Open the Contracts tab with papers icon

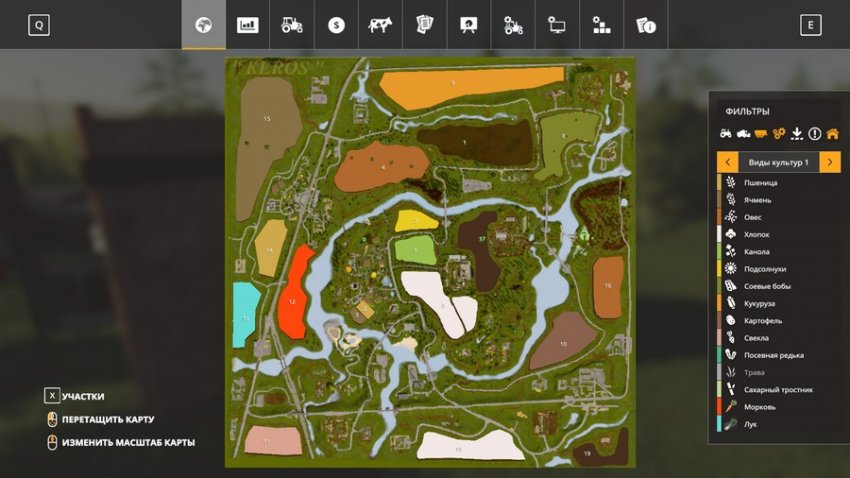424,25
